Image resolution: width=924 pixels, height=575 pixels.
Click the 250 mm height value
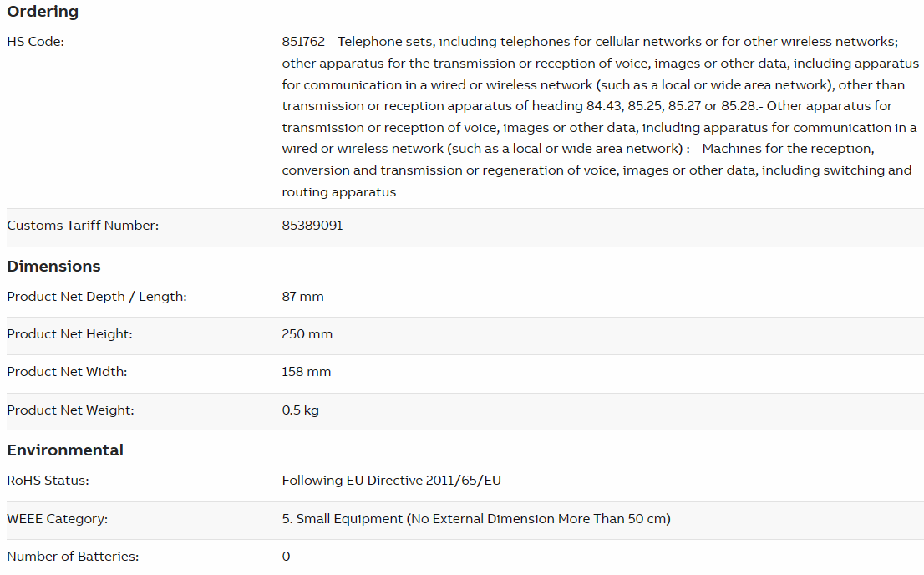click(x=307, y=334)
